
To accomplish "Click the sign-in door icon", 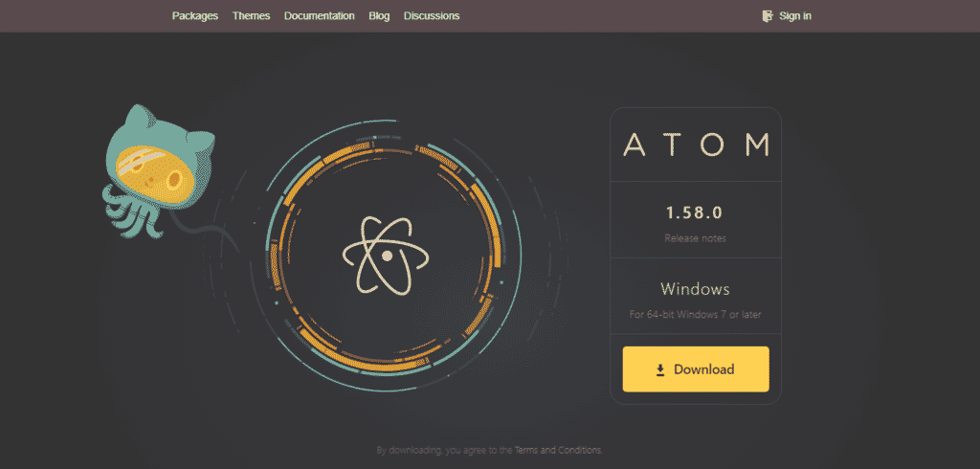I will pos(768,15).
